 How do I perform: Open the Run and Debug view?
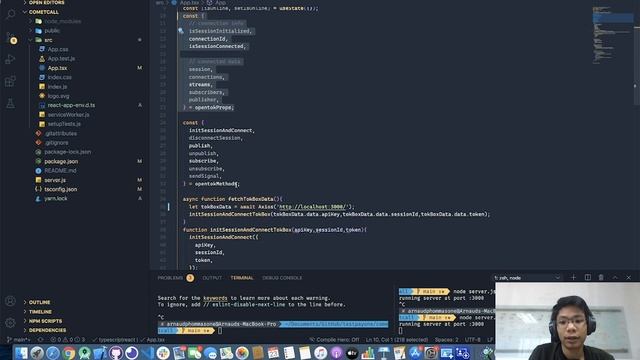click(10, 60)
